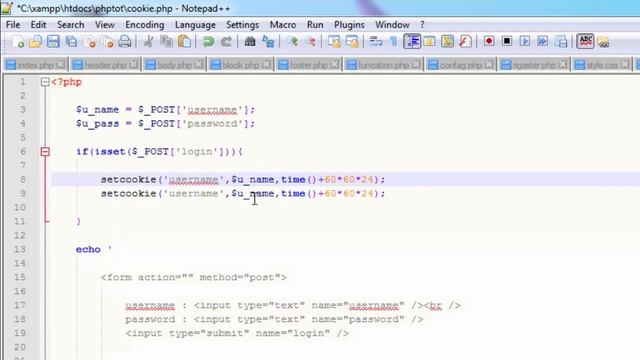Close the body.php tab
640x360 pixels.
tap(199, 64)
